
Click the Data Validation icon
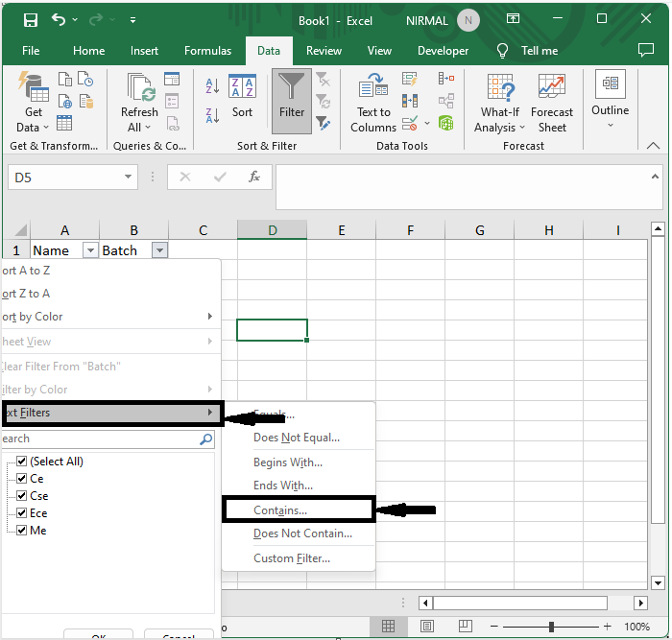click(409, 124)
